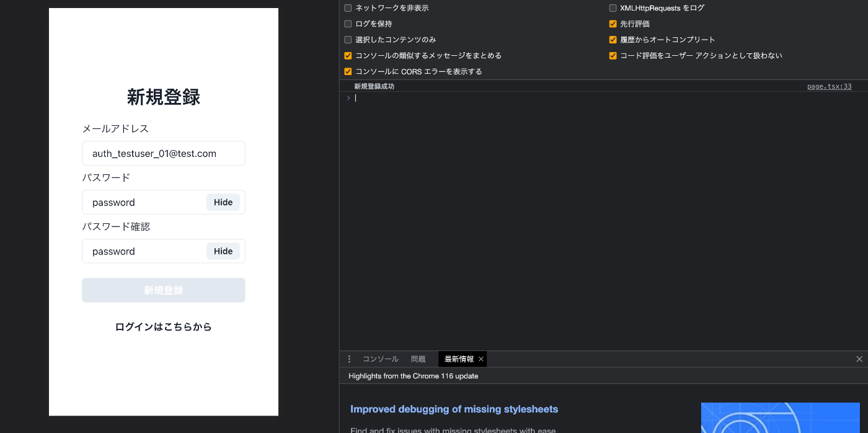The width and height of the screenshot is (868, 433).
Task: Open Improved debugging of missing stylesheets link
Action: pyautogui.click(x=454, y=409)
